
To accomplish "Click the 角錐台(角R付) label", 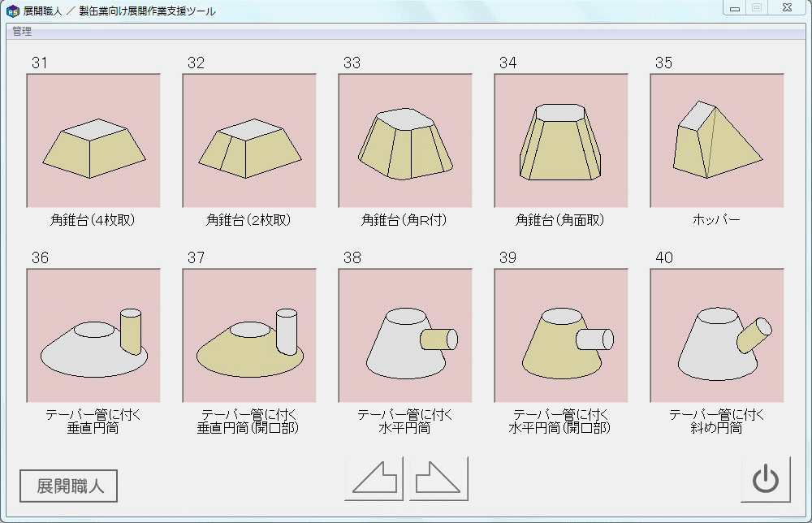I will click(x=404, y=220).
